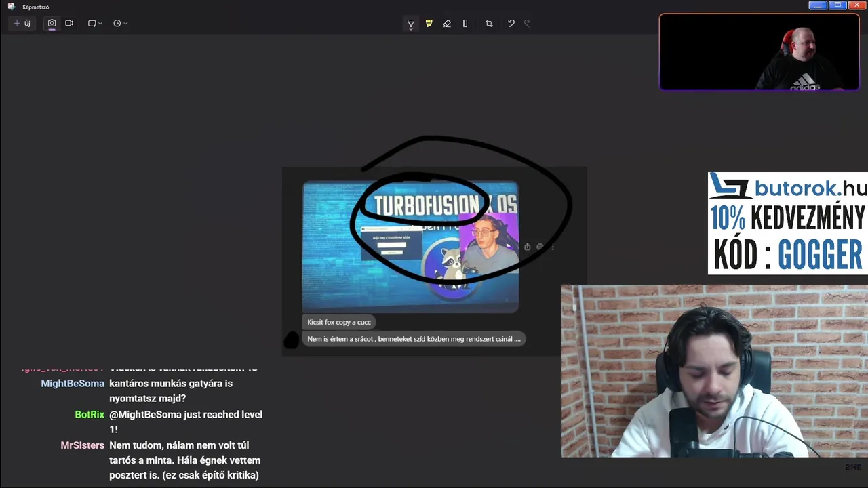Select the yellow highlighter tool
Image resolution: width=868 pixels, height=488 pixels.
click(429, 24)
